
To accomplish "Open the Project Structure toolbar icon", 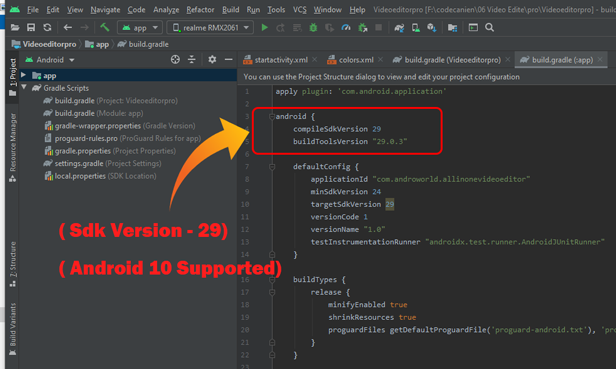I will point(453,28).
